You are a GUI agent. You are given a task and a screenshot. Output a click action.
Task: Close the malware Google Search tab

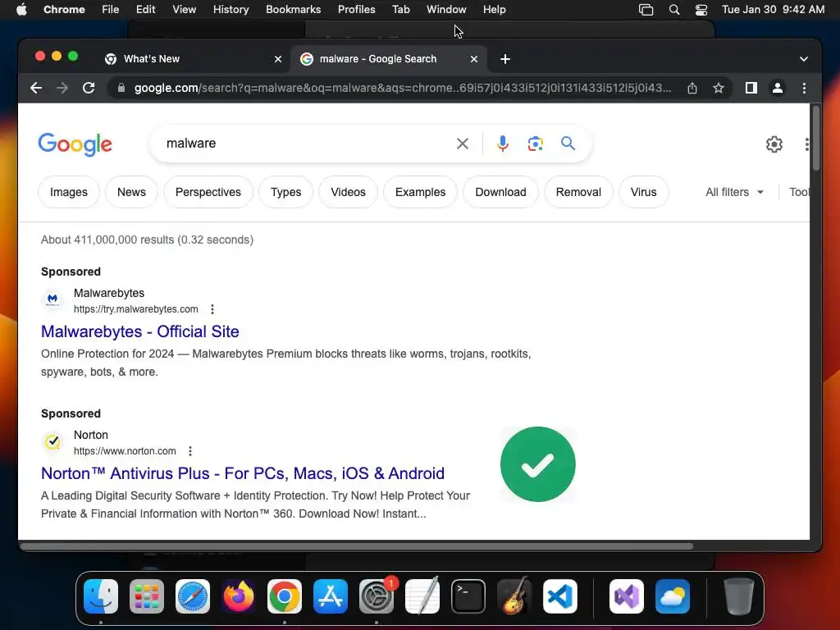474,59
